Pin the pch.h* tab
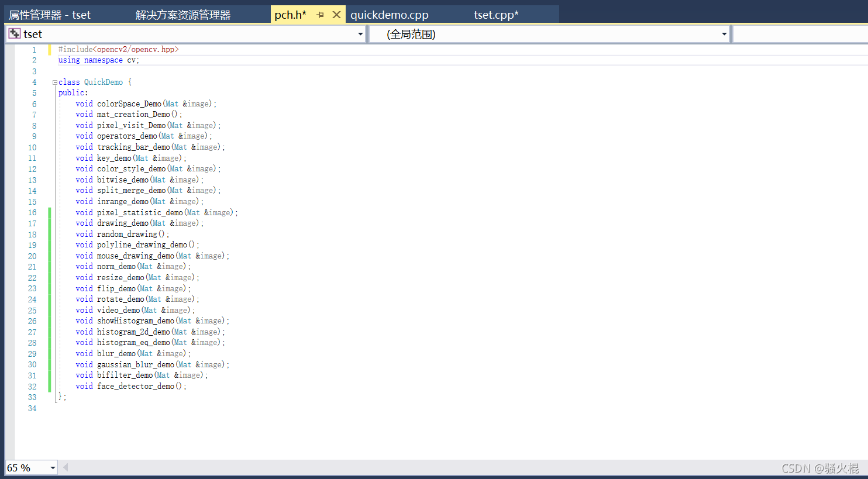 click(320, 15)
